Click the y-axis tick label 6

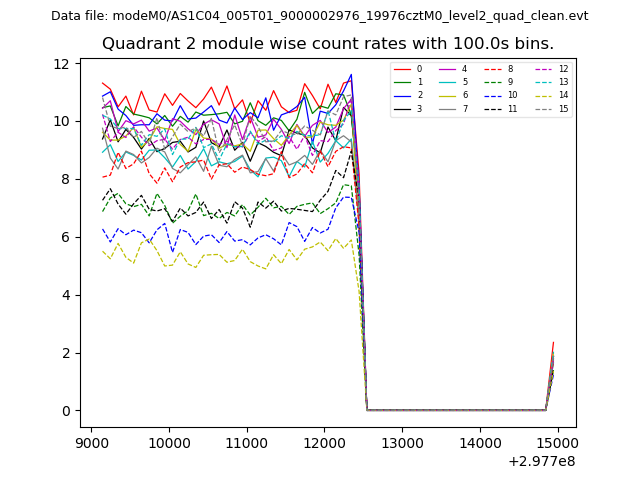[x=62, y=237]
